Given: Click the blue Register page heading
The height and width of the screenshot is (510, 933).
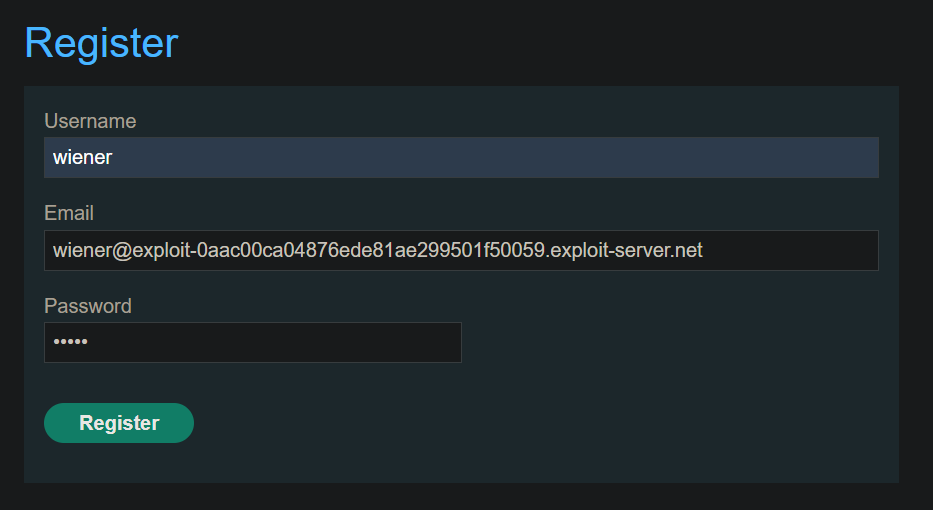Looking at the screenshot, I should click(101, 42).
